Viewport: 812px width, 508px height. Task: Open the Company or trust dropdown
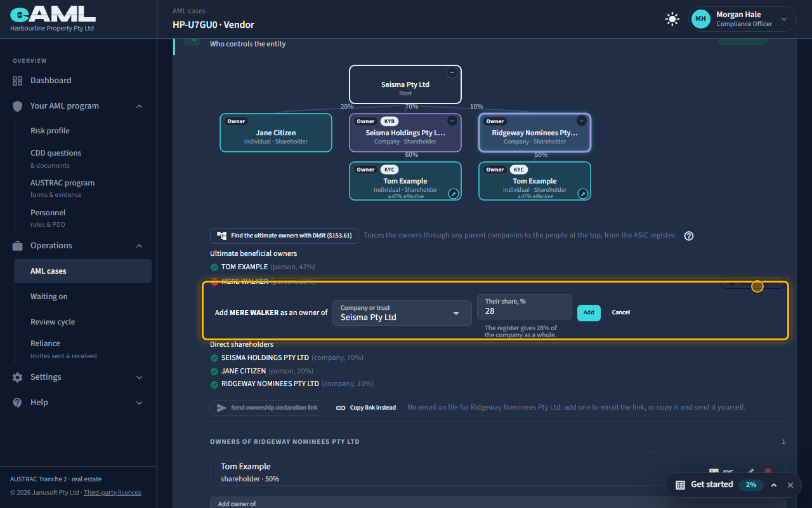[402, 313]
